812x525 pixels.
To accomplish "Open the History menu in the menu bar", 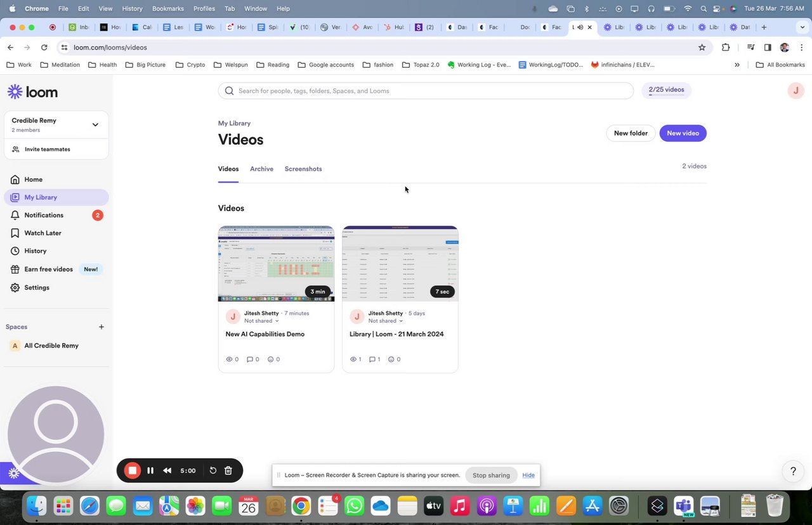I will (132, 9).
